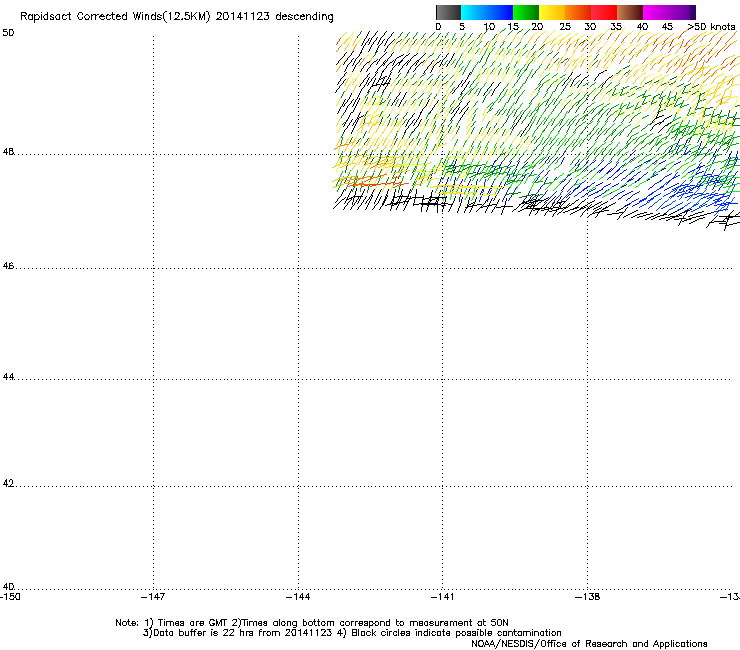Click the longitude label -144
Image resolution: width=740 pixels, height=650 pixels.
[298, 597]
